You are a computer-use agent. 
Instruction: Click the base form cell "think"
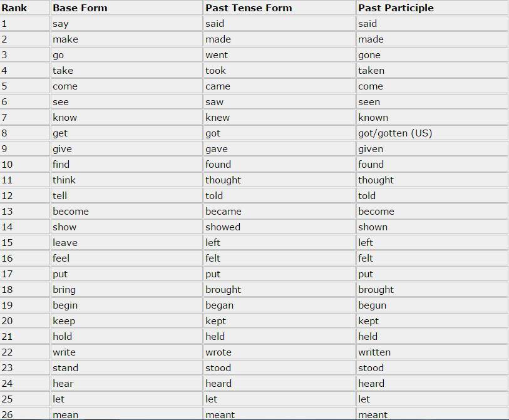[x=64, y=180]
